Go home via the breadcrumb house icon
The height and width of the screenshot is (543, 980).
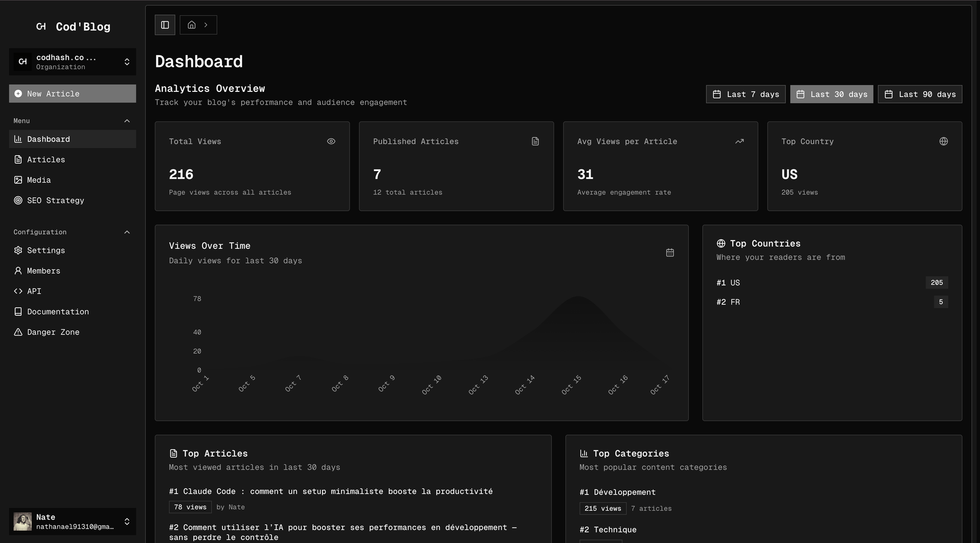pos(191,25)
